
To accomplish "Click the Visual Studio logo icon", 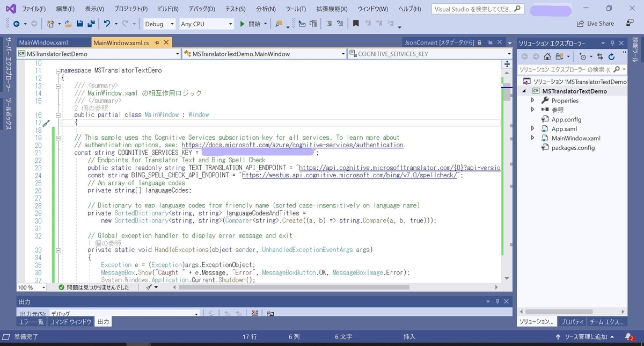I will point(10,9).
